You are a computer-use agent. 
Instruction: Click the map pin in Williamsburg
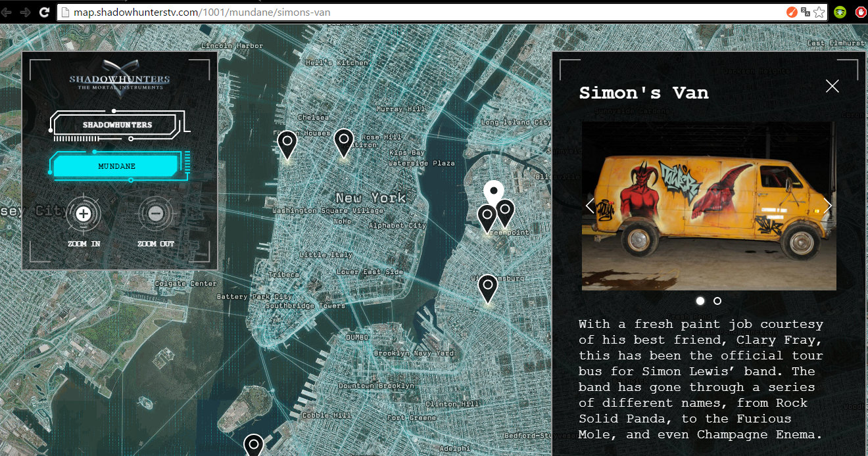487,284
